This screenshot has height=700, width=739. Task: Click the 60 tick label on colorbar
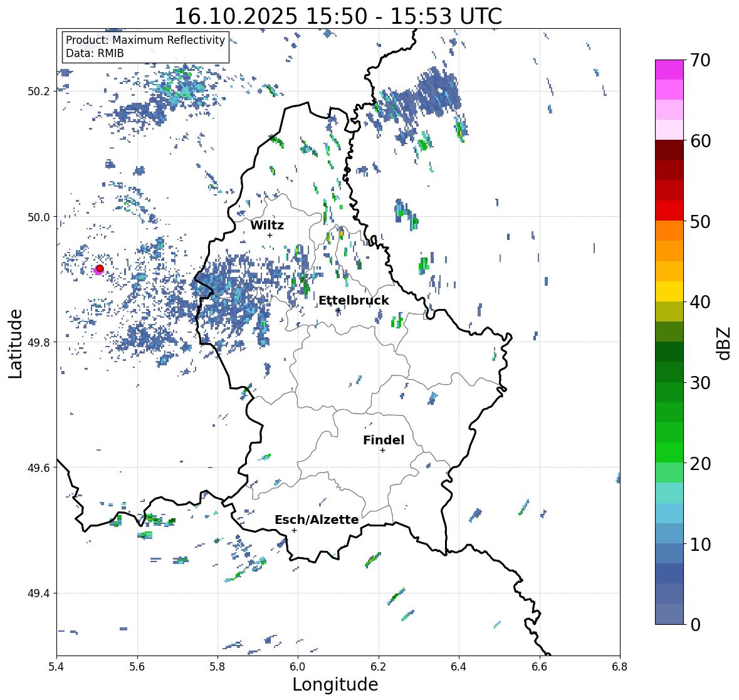(700, 141)
